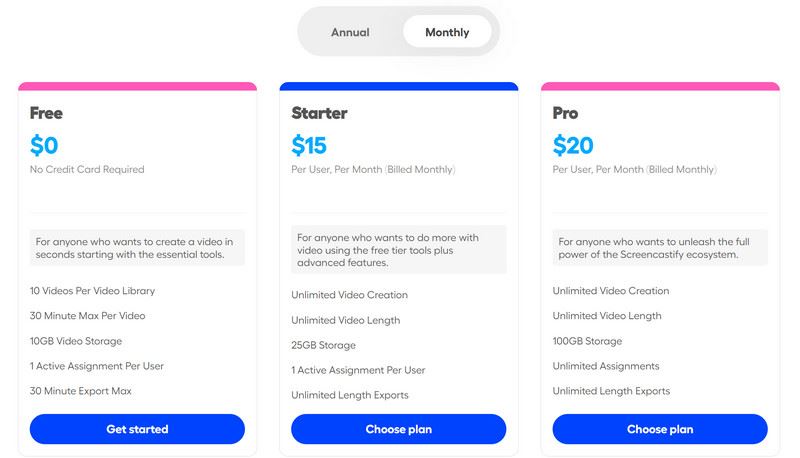This screenshot has width=800, height=458.
Task: Click the 100GB Storage feature
Action: [x=587, y=341]
